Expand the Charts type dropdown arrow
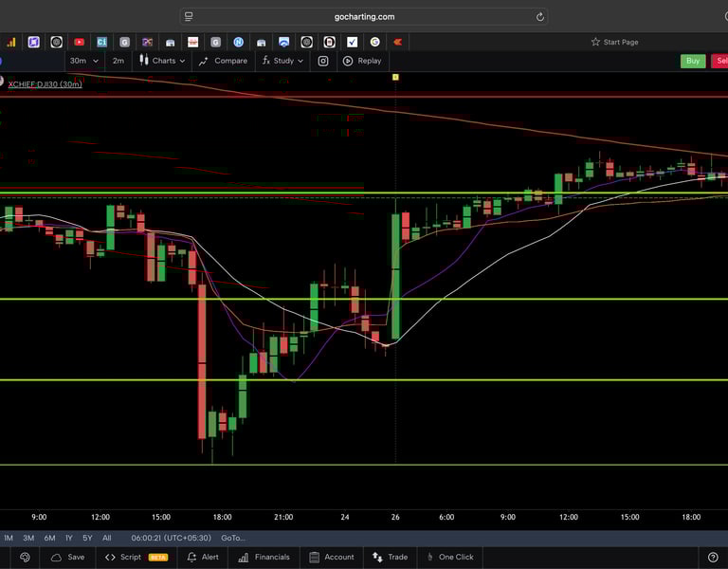 [x=182, y=61]
